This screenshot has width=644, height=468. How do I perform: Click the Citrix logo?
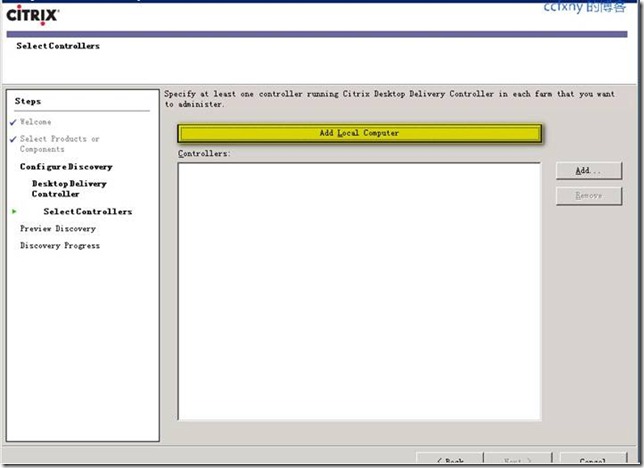pos(33,15)
